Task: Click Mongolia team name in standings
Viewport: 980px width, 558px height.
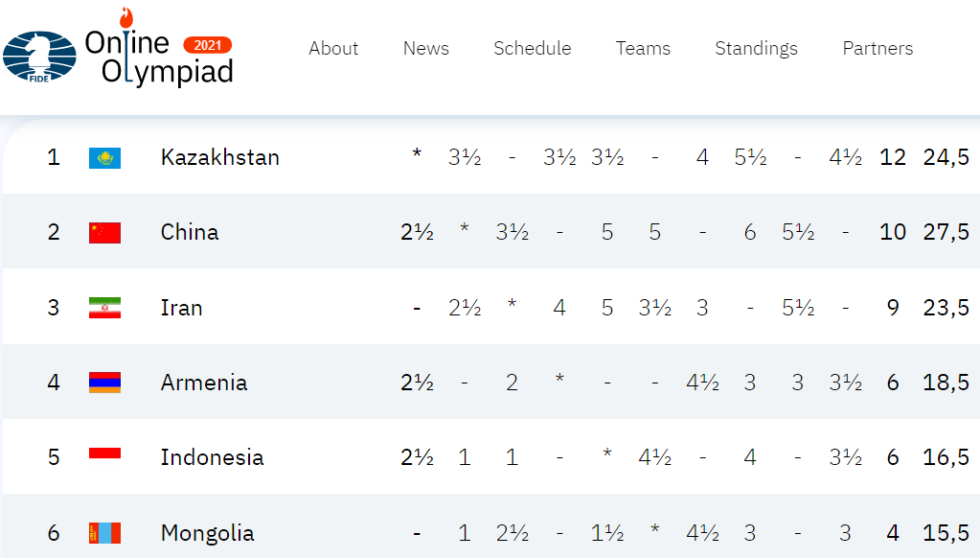Action: click(x=208, y=533)
